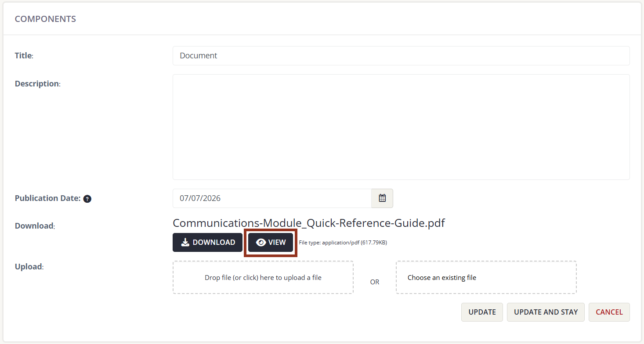
Task: Click the Title field label
Action: click(x=23, y=56)
